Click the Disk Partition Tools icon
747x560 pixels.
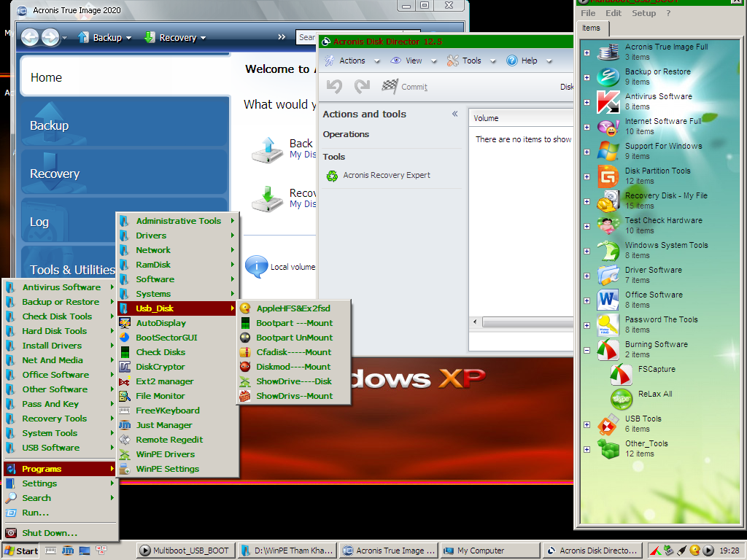608,176
